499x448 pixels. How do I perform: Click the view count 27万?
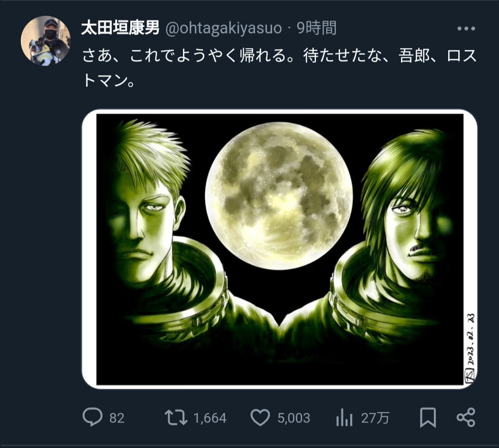[375, 418]
